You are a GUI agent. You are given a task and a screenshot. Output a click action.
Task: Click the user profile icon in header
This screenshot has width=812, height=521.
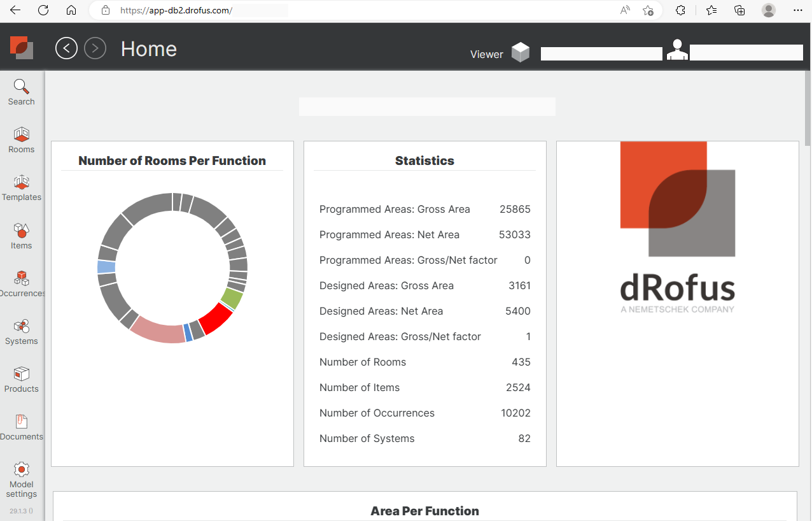[677, 50]
